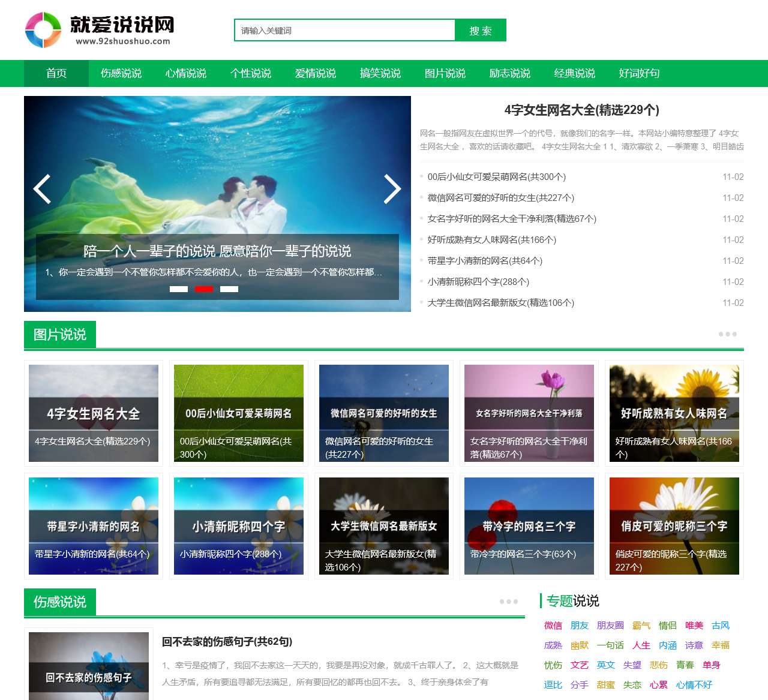
Task: Go to previous carousel slide arrow
Action: pyautogui.click(x=42, y=189)
